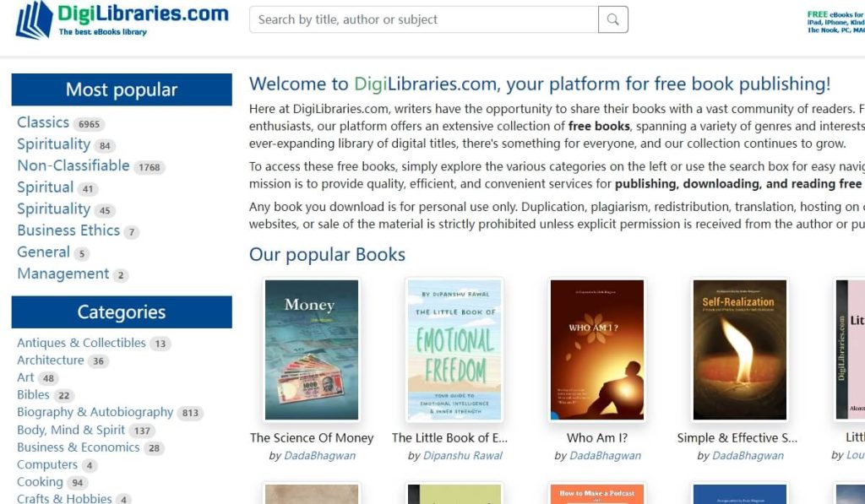This screenshot has height=504, width=865.
Task: Click author link 'Dipanshu Rawal'
Action: pos(463,455)
